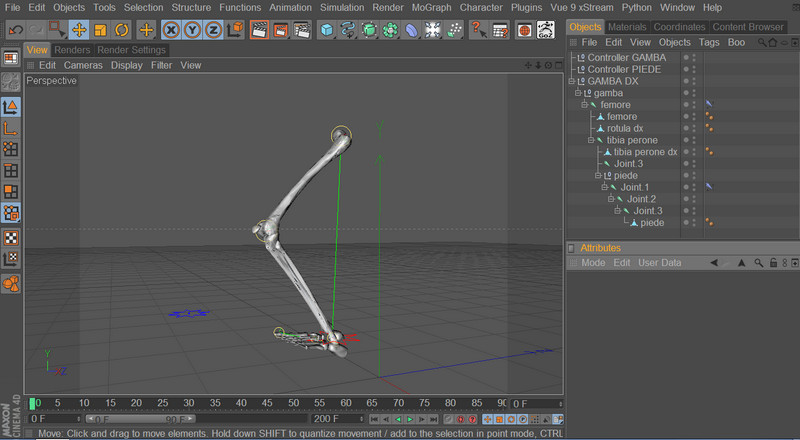Click the preview range slider bar
The width and height of the screenshot is (800, 440).
(140, 419)
